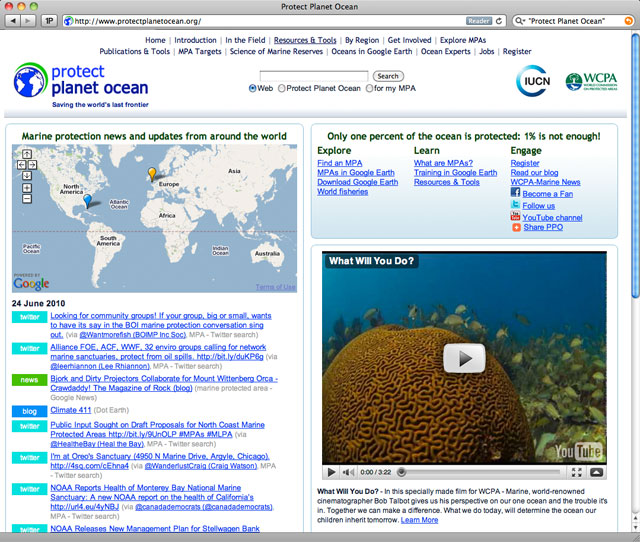
Task: Open the Register link under Engage
Action: point(525,163)
